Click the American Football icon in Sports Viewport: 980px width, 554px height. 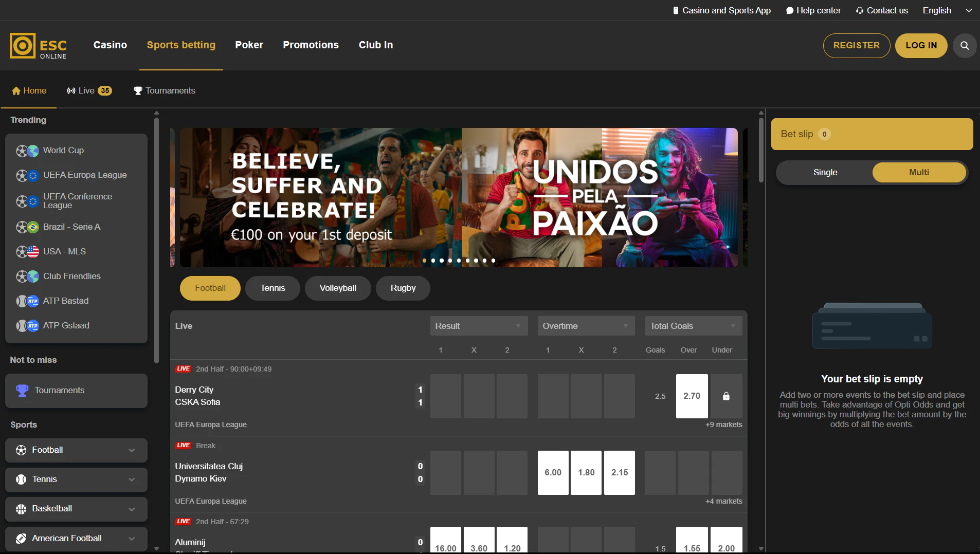click(21, 539)
